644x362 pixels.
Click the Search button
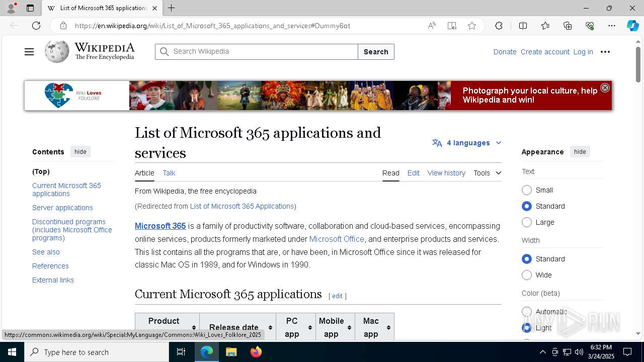pyautogui.click(x=376, y=52)
